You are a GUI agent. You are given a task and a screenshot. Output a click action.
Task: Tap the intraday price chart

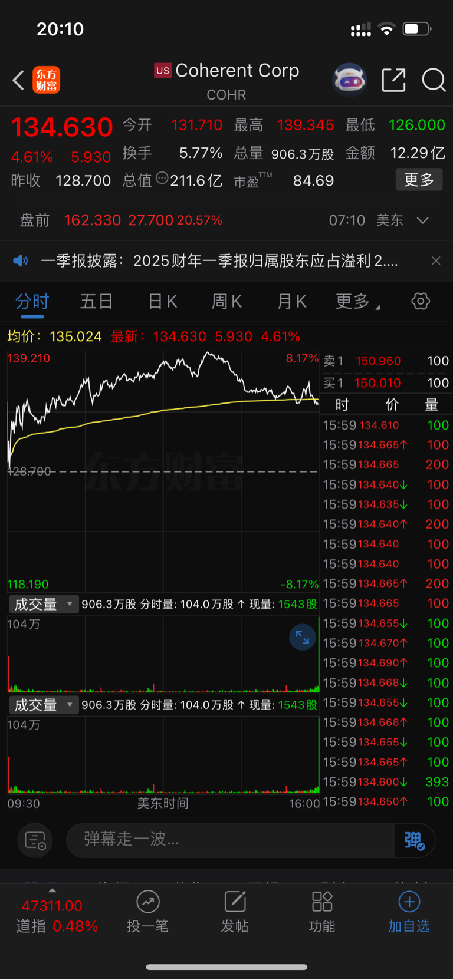(163, 471)
